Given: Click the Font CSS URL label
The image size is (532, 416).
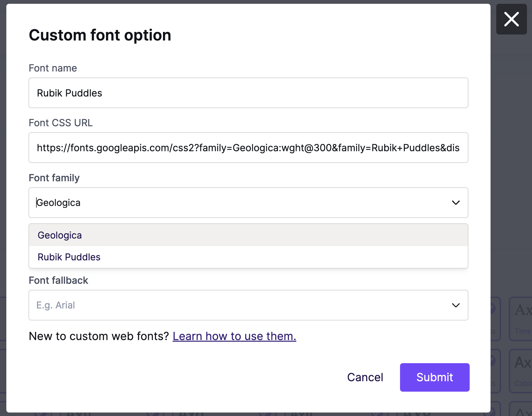Looking at the screenshot, I should point(60,123).
